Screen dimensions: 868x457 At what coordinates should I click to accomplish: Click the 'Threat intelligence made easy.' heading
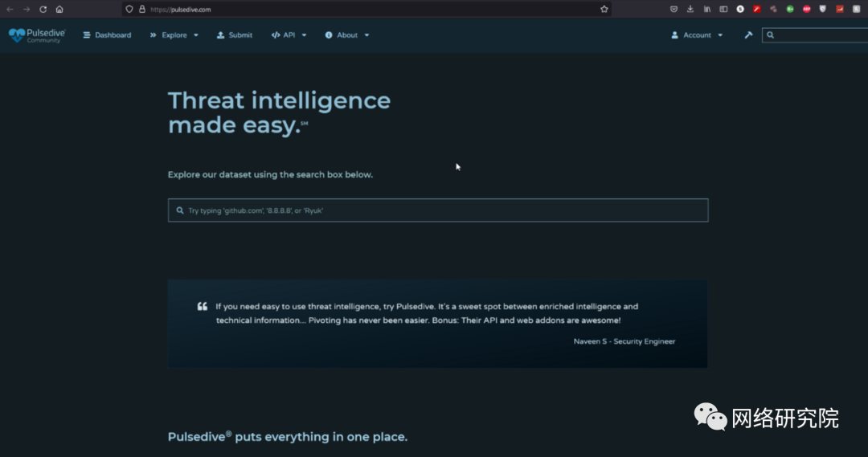pyautogui.click(x=279, y=113)
